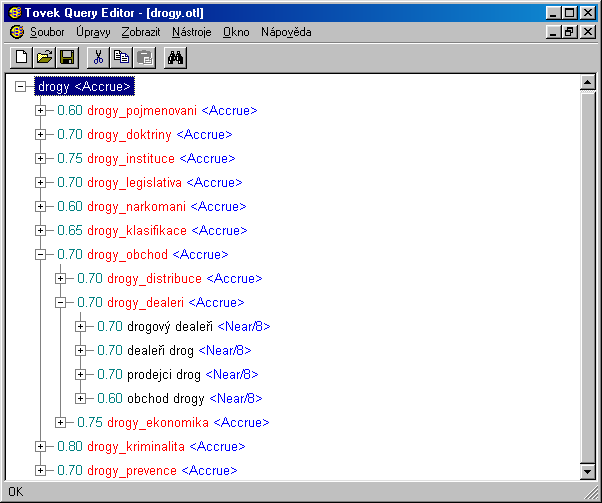Click the Paste toolbar icon

tap(144, 58)
